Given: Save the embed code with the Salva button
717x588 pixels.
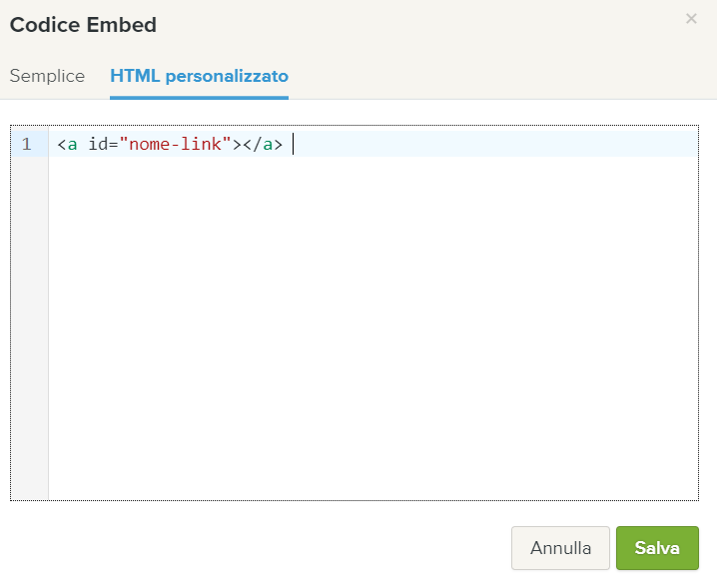Looking at the screenshot, I should (657, 548).
